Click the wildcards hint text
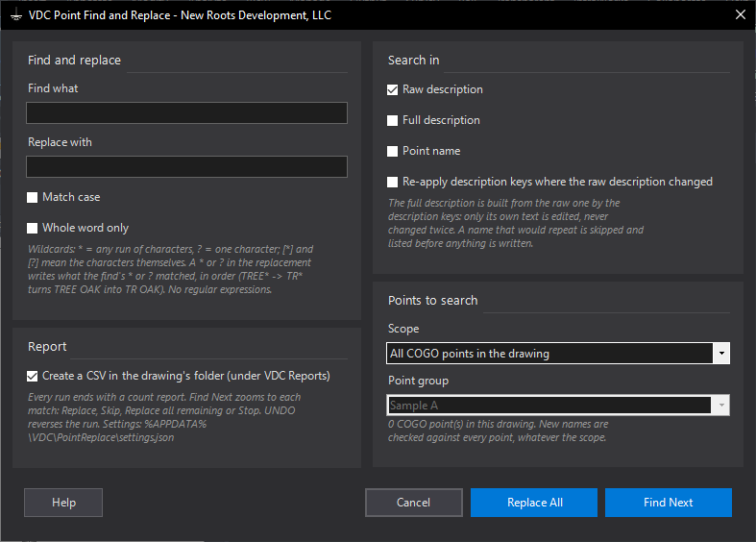The width and height of the screenshot is (756, 542). click(x=171, y=269)
